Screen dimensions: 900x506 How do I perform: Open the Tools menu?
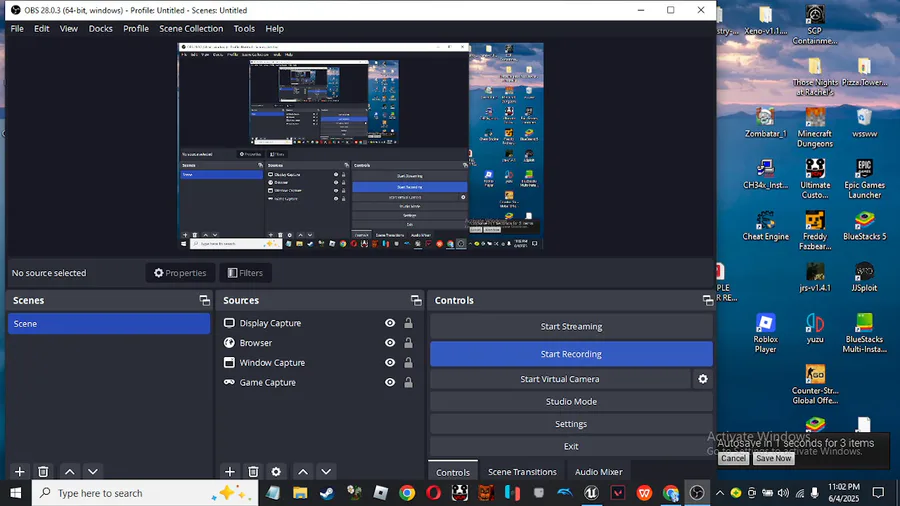pyautogui.click(x=244, y=29)
